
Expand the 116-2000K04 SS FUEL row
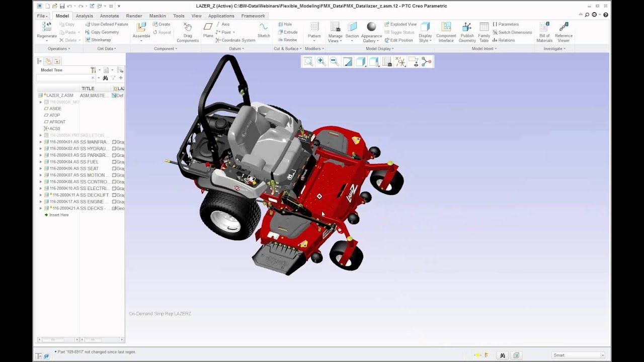click(41, 162)
